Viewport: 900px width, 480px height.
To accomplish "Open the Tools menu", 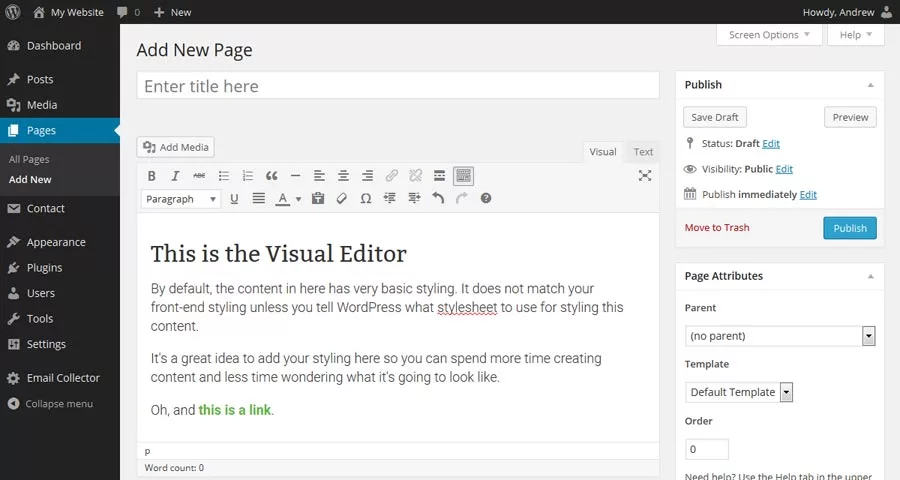I will [60, 319].
